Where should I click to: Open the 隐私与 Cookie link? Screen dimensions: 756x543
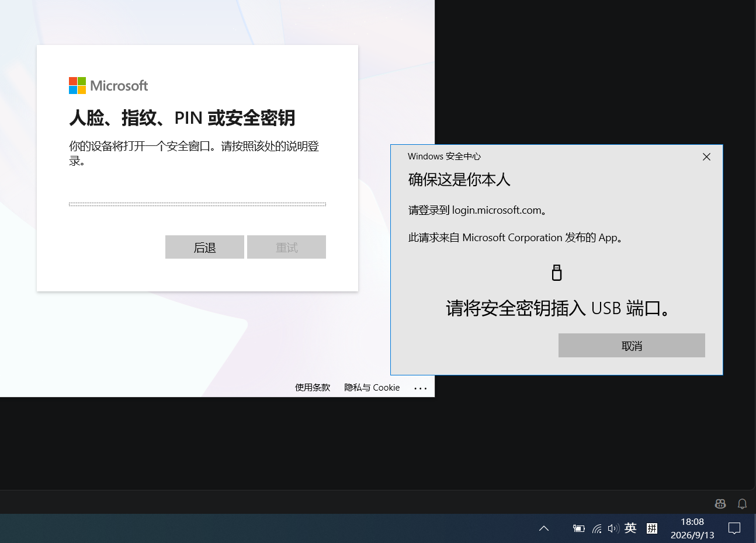[x=372, y=388]
